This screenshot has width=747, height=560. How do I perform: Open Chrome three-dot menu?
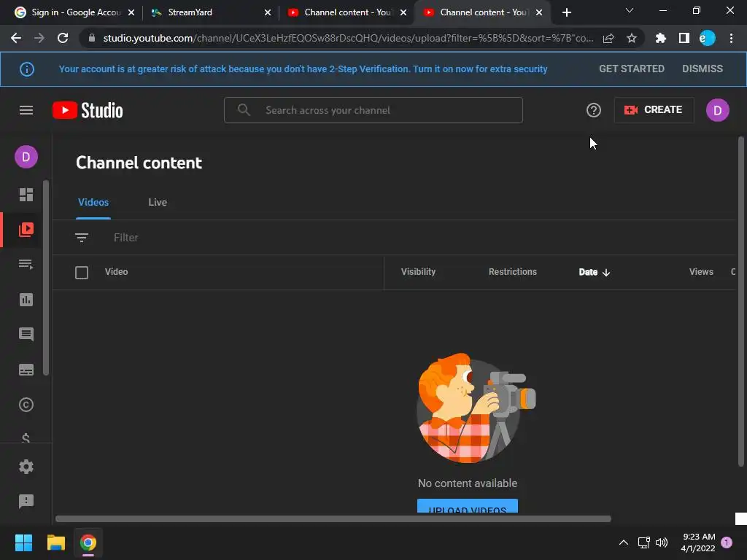point(731,38)
